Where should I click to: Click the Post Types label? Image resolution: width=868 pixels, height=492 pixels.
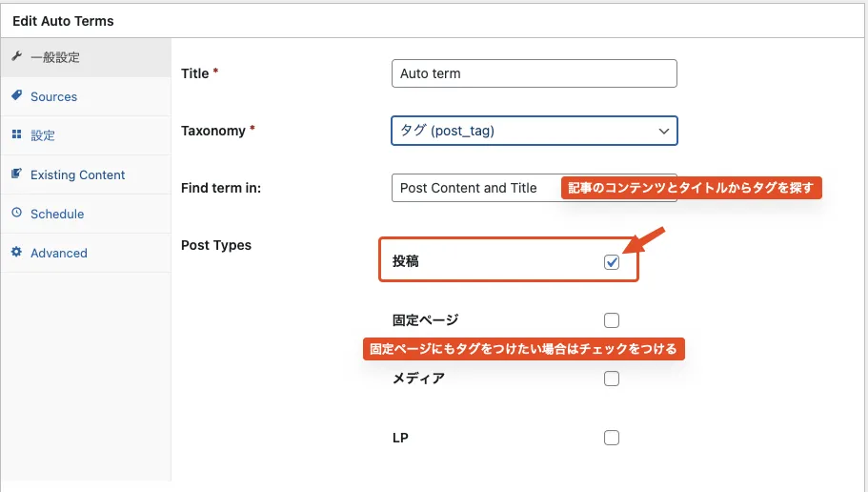click(x=216, y=245)
